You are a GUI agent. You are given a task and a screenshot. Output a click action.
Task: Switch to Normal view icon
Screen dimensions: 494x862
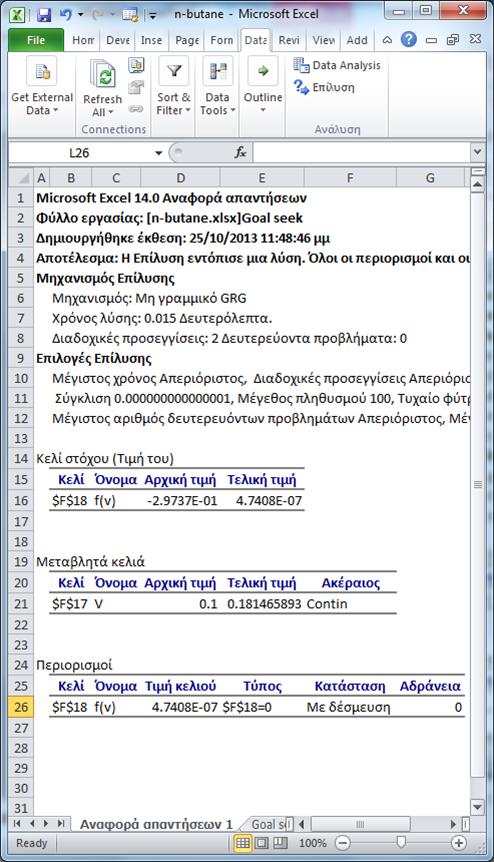coord(242,843)
